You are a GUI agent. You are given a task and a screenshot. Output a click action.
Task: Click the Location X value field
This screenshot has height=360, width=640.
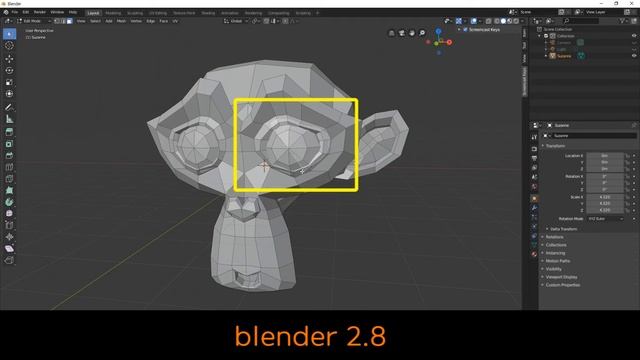click(x=605, y=156)
